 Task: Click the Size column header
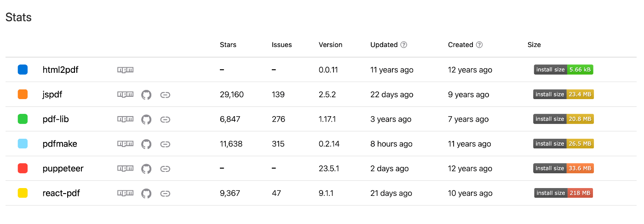click(x=534, y=45)
